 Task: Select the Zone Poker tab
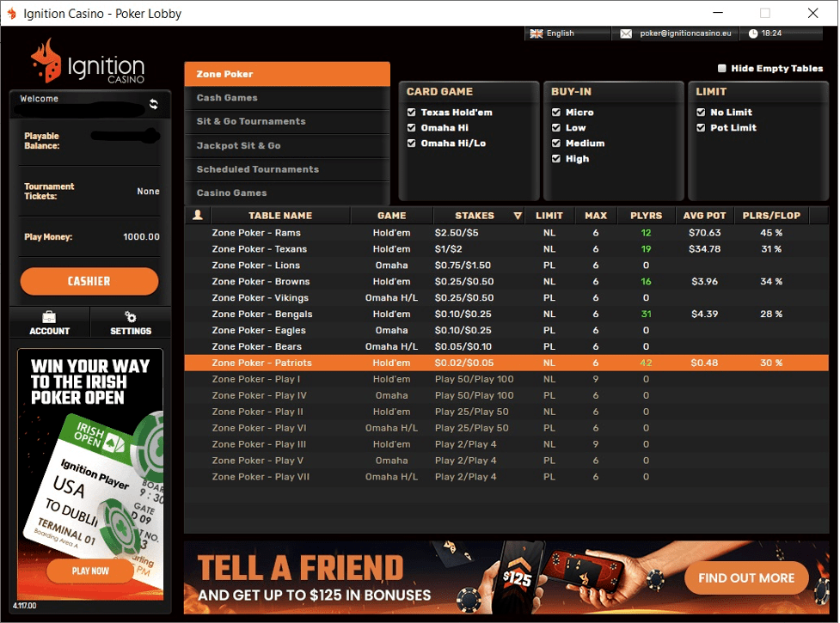pos(287,74)
